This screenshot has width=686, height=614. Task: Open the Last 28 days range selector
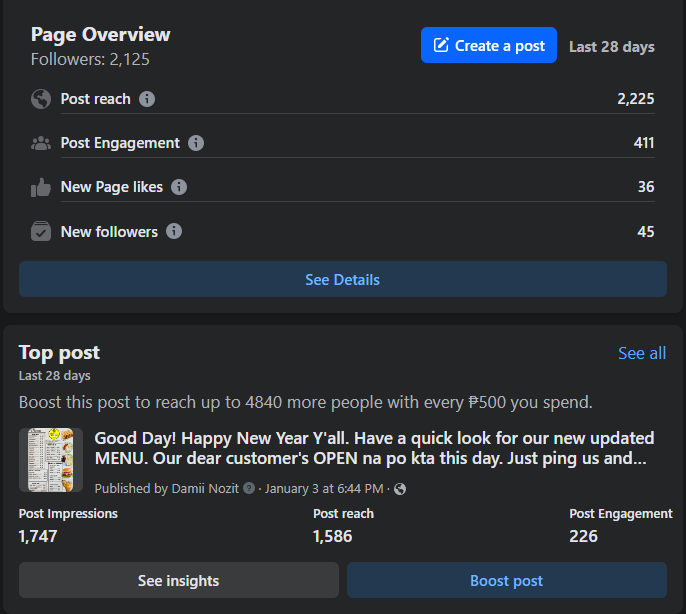[612, 46]
